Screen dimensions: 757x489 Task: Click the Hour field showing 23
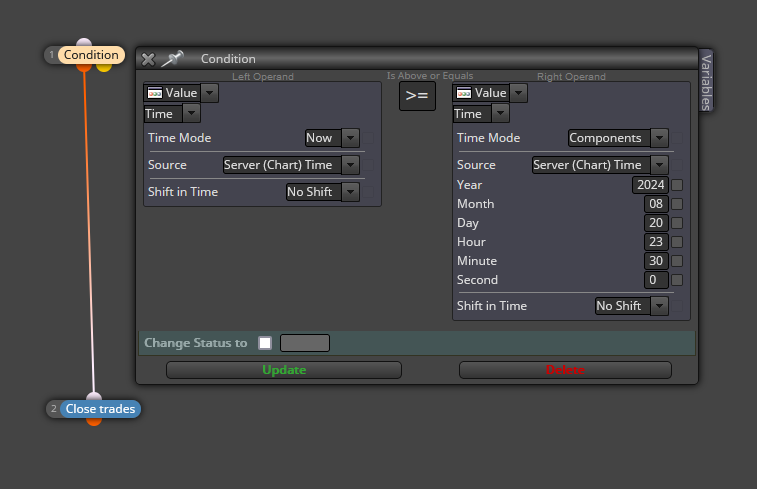(x=656, y=242)
